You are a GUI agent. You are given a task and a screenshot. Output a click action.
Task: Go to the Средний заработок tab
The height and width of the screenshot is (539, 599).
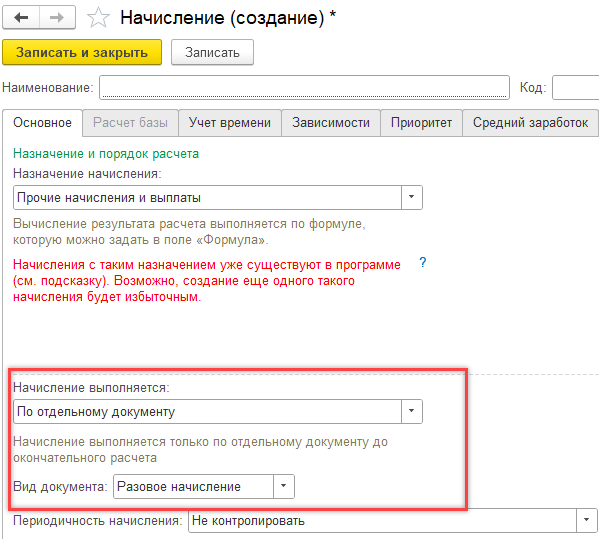coord(530,123)
